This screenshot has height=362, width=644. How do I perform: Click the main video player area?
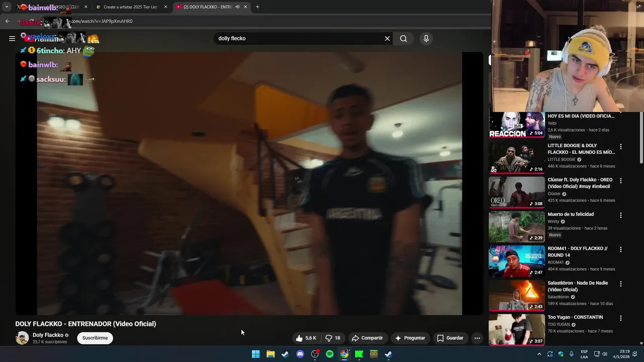coord(249,184)
